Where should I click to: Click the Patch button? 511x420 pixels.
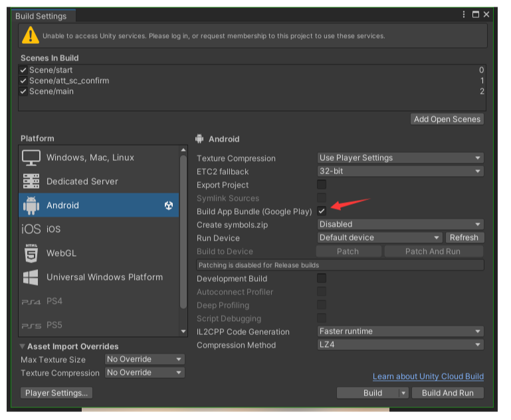coord(348,252)
